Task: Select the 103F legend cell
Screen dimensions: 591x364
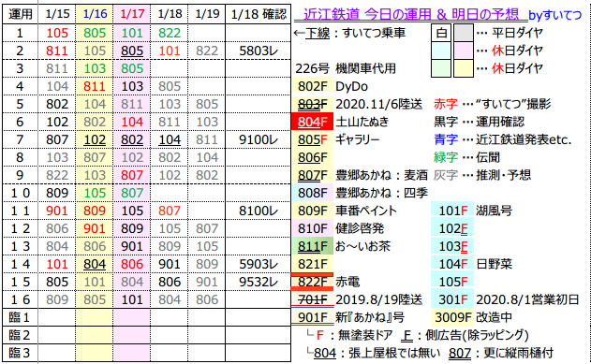Action: [x=452, y=246]
